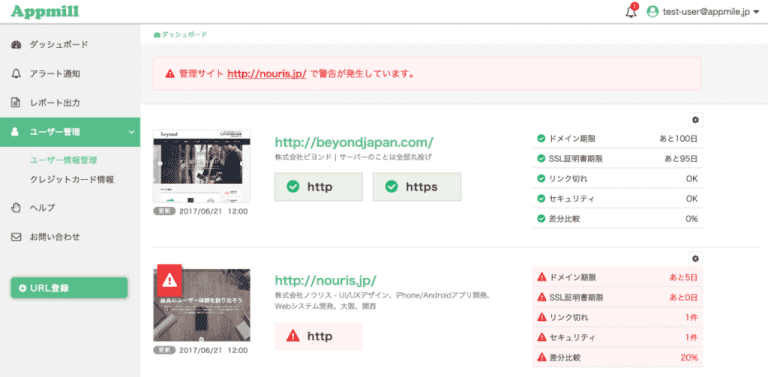The height and width of the screenshot is (377, 768).
Task: Click the あと0日 SSL warning value
Action: (684, 297)
